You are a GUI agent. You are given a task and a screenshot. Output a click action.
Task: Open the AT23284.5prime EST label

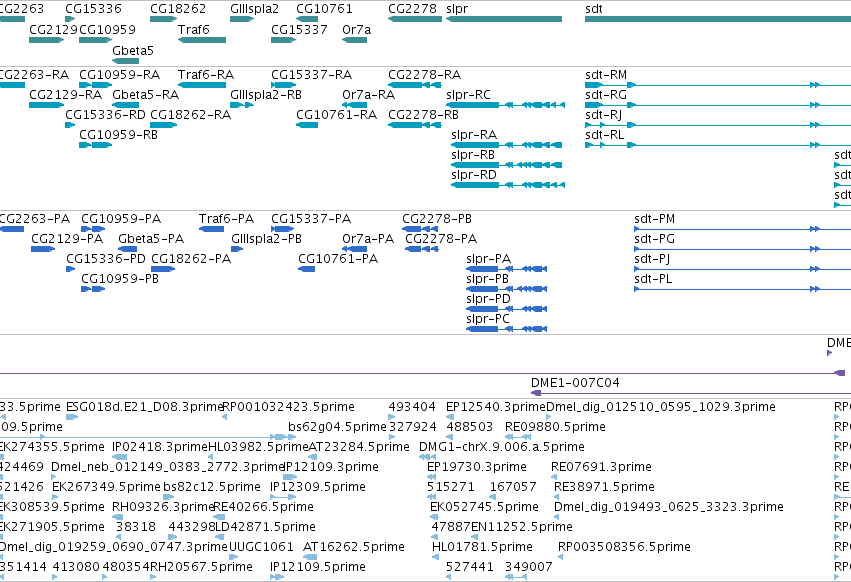pos(359,447)
